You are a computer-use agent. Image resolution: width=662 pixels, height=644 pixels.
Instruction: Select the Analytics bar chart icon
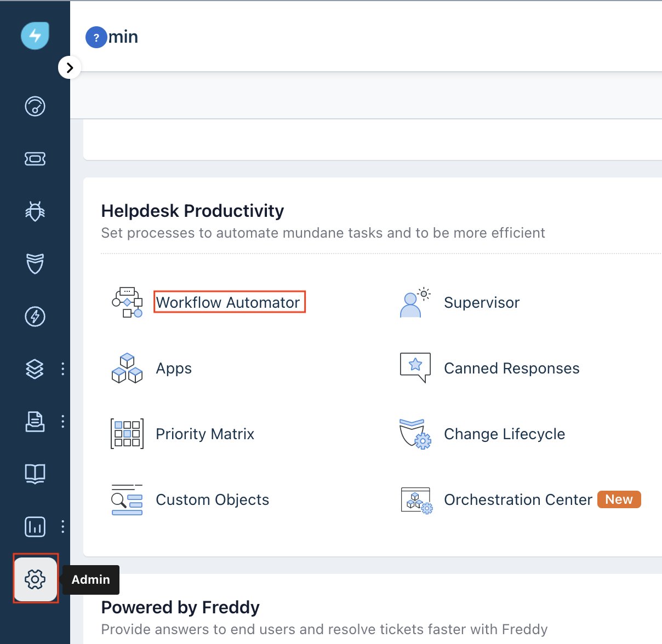(x=35, y=527)
